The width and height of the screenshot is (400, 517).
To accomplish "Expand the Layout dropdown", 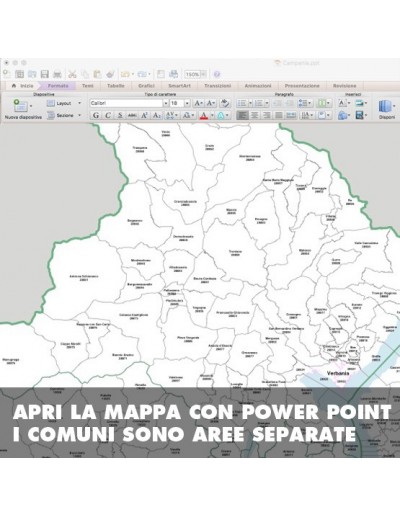I will 79,103.
